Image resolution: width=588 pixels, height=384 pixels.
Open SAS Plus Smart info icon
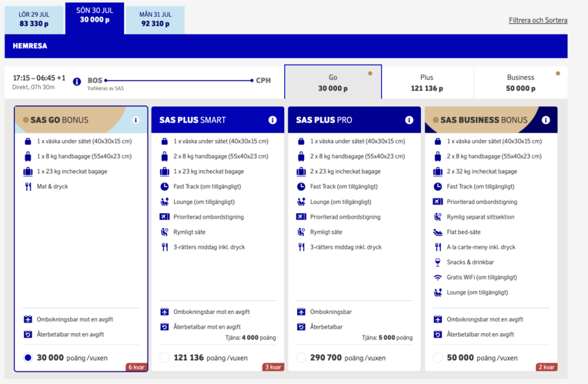(273, 120)
